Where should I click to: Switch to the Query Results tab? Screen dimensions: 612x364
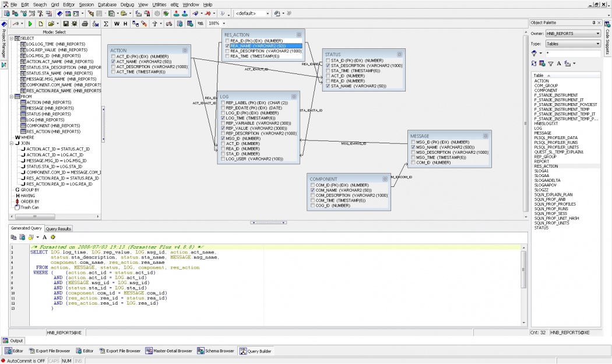pos(59,229)
